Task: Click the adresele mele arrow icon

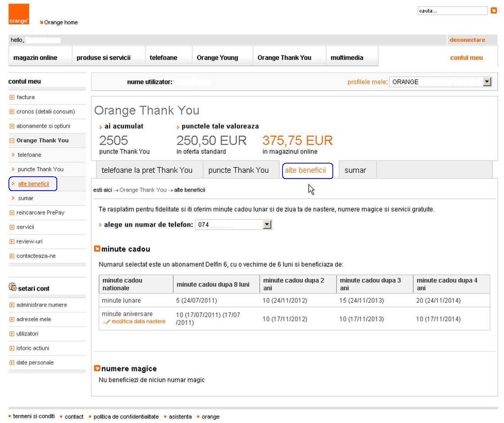Action: click(12, 319)
